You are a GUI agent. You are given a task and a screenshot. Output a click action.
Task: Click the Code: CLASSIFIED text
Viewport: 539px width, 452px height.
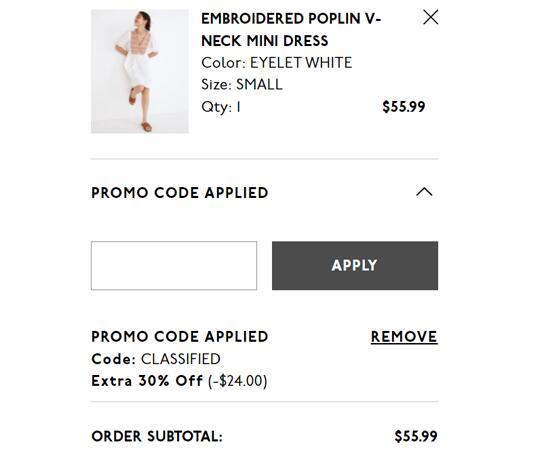click(x=156, y=359)
